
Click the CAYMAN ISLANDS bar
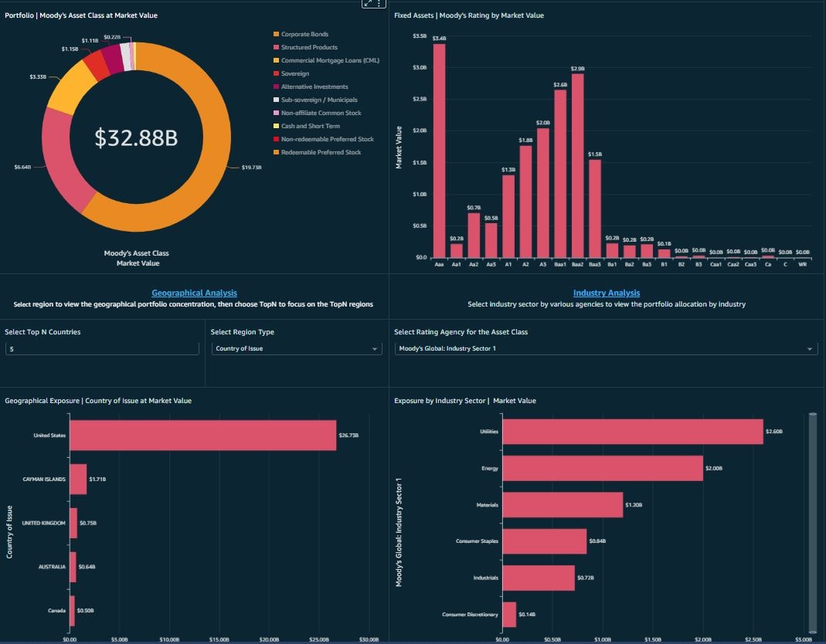78,479
